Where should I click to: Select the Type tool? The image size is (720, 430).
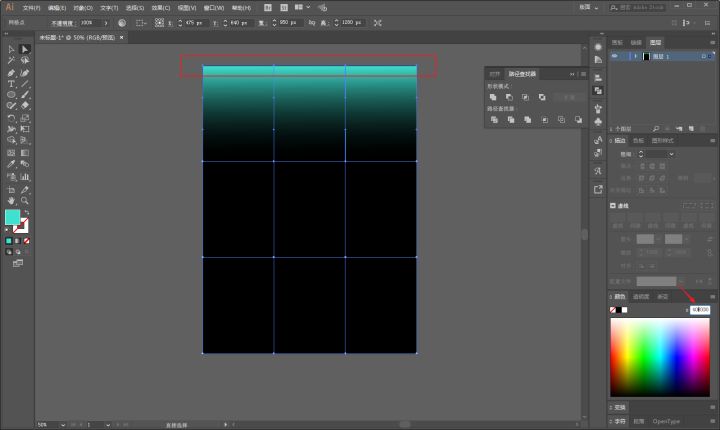pos(11,84)
